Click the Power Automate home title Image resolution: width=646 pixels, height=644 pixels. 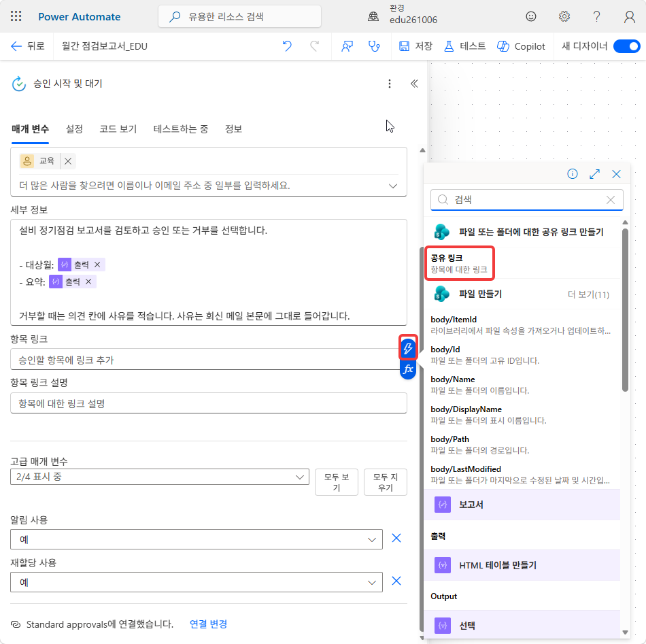[x=79, y=17]
